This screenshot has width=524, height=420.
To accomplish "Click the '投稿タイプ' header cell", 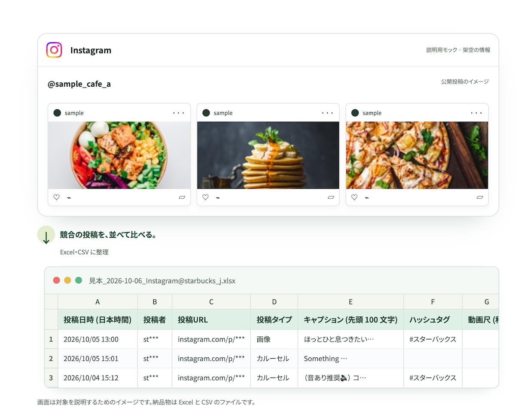I will coord(274,319).
